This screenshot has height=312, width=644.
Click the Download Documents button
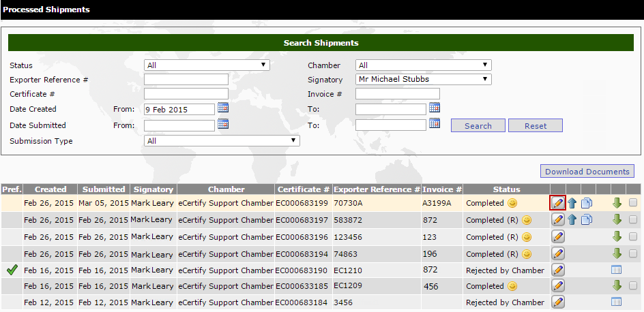tap(587, 172)
